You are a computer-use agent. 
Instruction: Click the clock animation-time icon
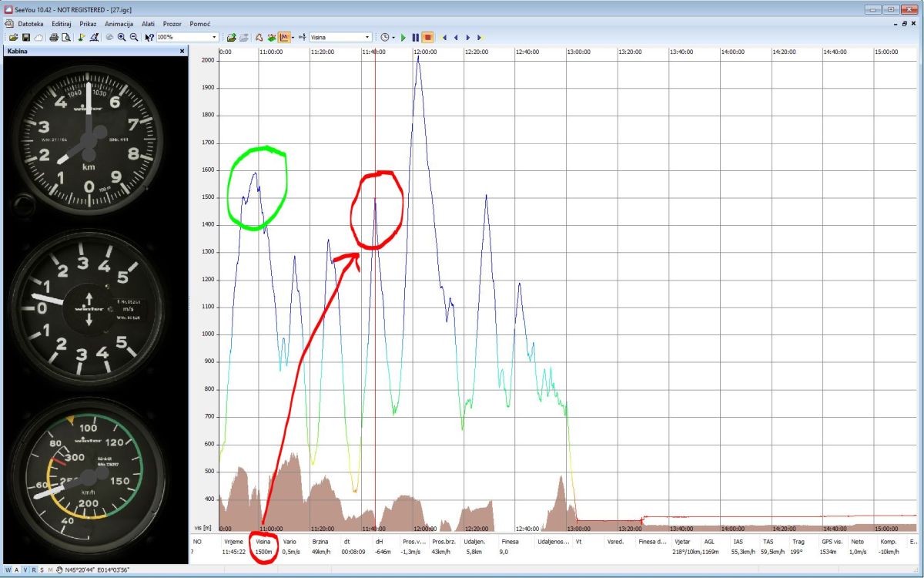click(x=384, y=37)
